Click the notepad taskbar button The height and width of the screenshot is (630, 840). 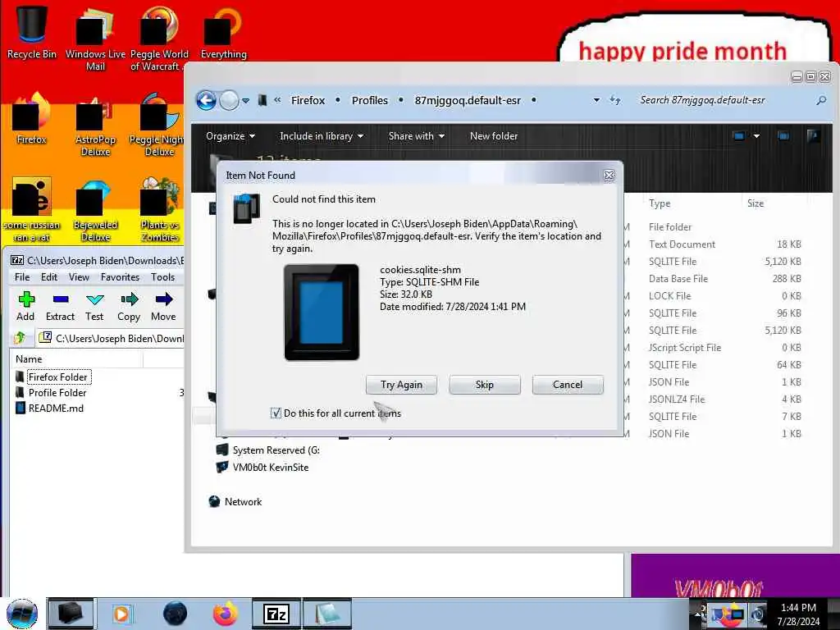(327, 614)
